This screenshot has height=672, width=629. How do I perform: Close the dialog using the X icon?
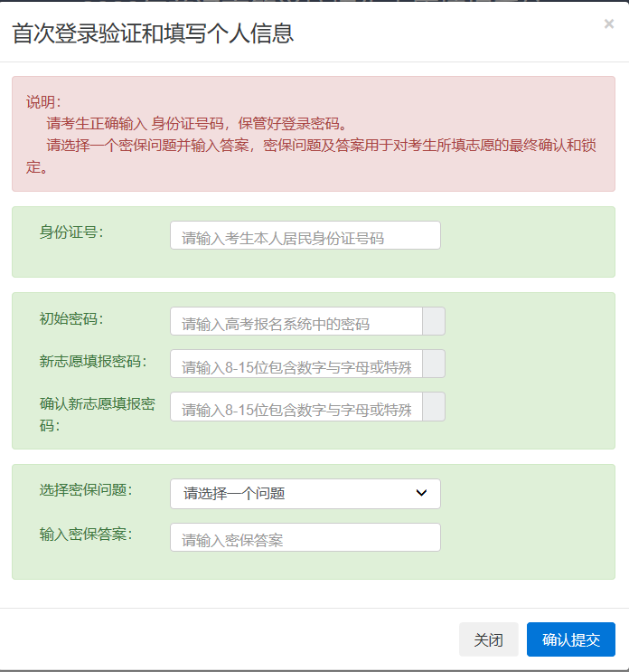tap(608, 24)
